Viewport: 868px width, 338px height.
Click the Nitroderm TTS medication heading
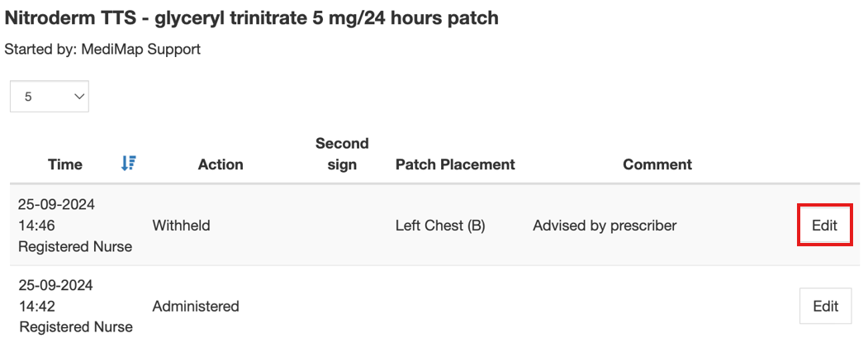pyautogui.click(x=252, y=17)
